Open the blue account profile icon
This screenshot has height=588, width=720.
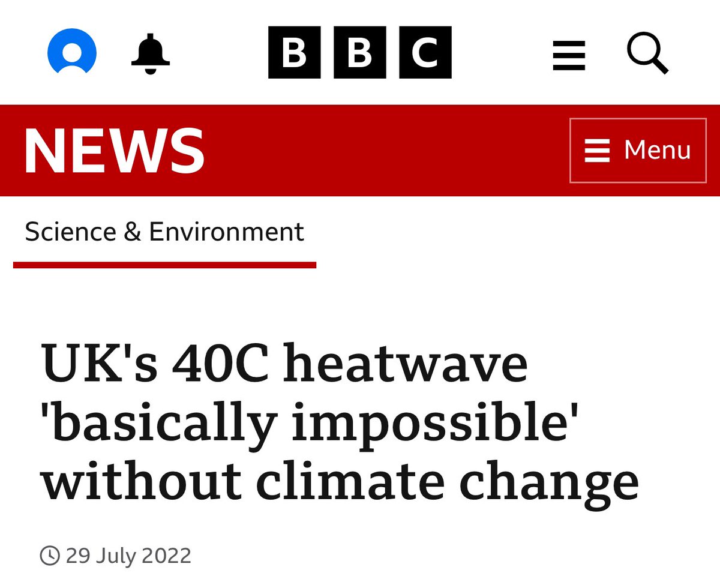tap(72, 53)
